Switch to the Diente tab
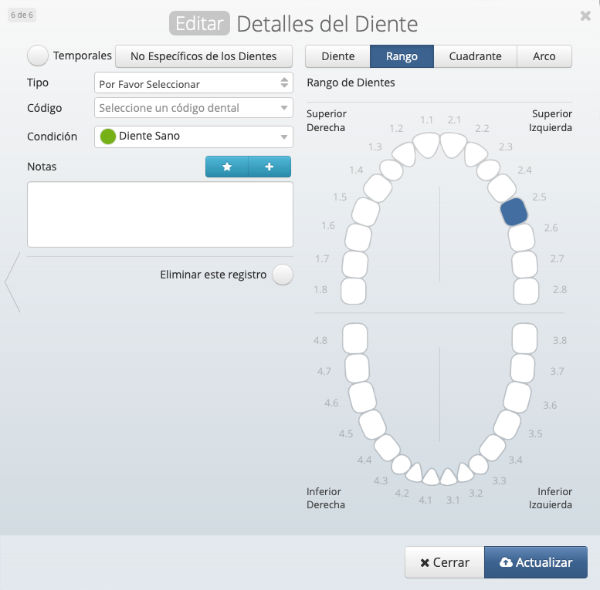Viewport: 600px width, 590px height. click(x=337, y=56)
